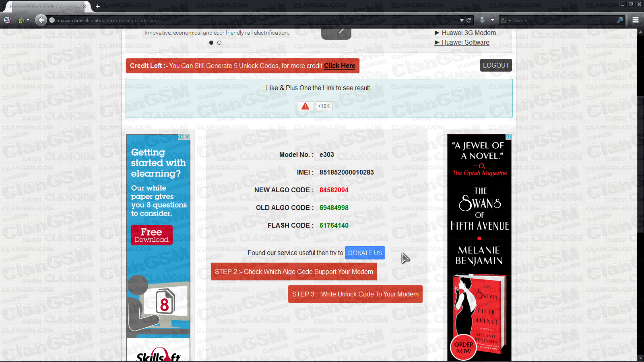Viewport: 644px width, 362px height.
Task: Expand the toolbar dropdown next to downloads
Action: point(492,20)
